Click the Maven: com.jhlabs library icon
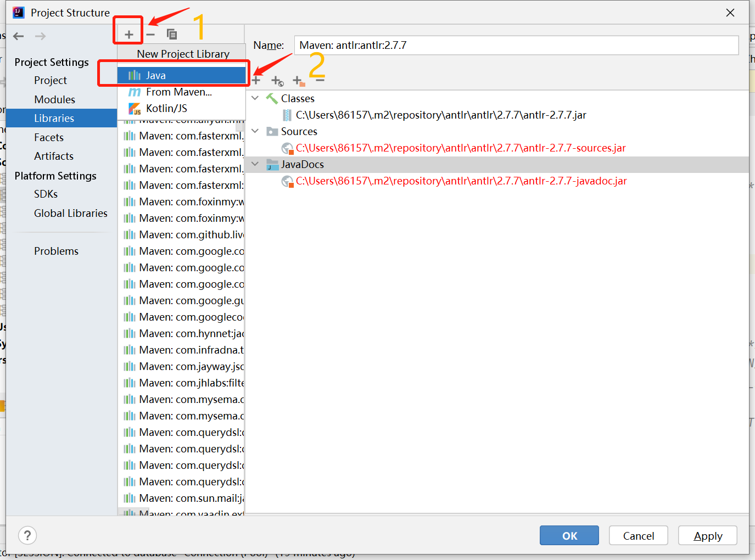This screenshot has height=560, width=755. coord(130,383)
